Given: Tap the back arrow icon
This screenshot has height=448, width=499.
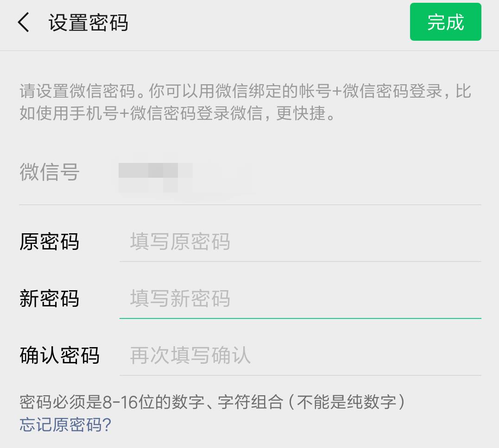Looking at the screenshot, I should tap(23, 22).
